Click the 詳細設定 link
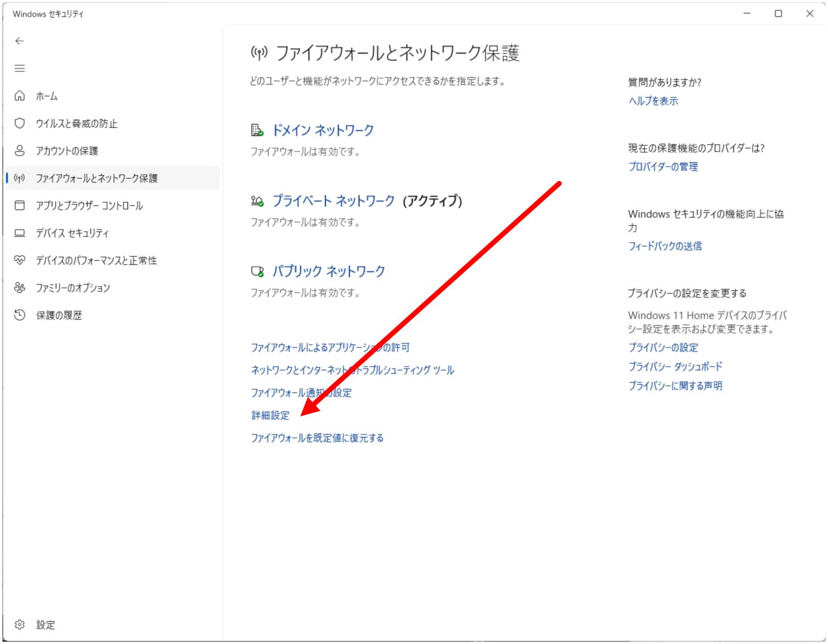Viewport: 828px width, 644px height. [x=270, y=415]
